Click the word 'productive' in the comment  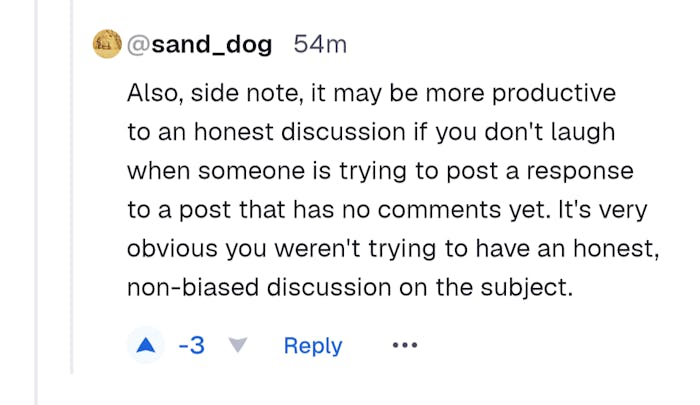(557, 94)
